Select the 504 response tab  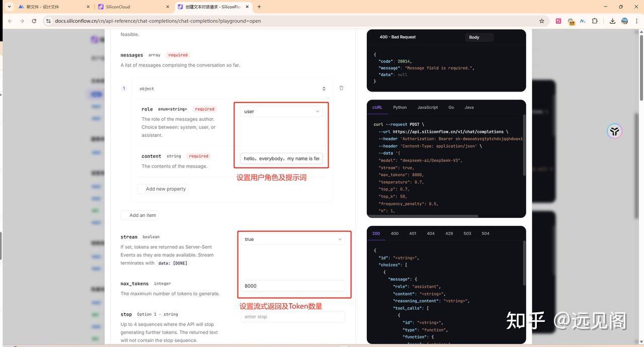pos(486,233)
